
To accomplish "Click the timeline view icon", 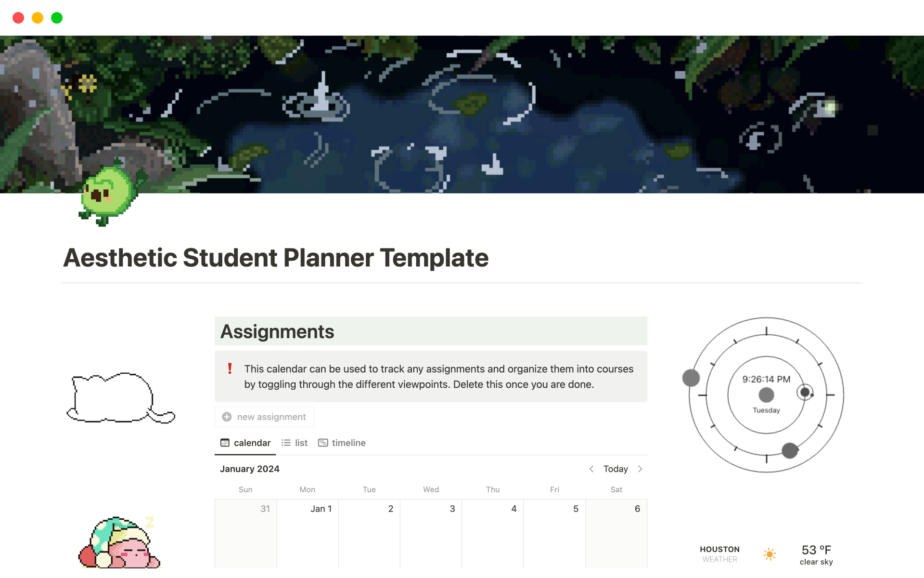I will tap(323, 442).
